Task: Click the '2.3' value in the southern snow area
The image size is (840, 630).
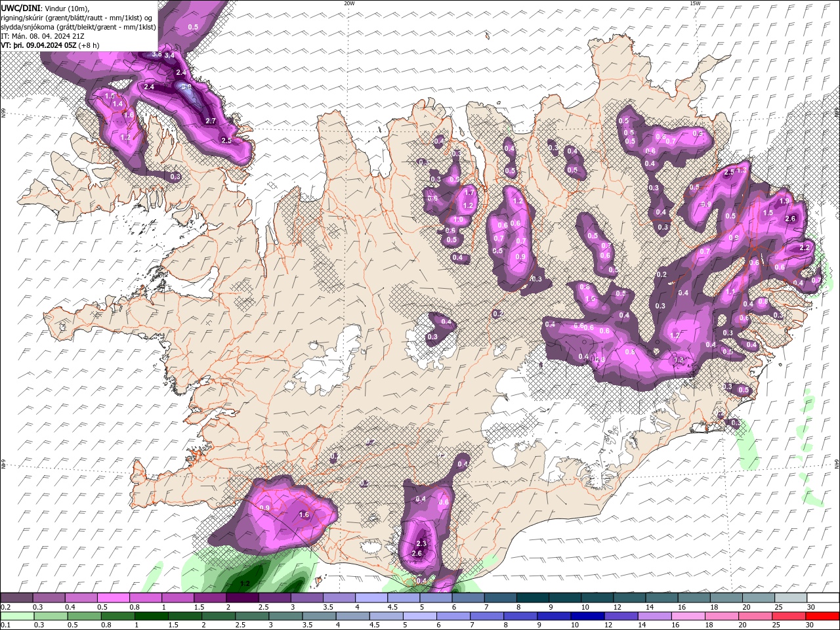Action: tap(422, 543)
